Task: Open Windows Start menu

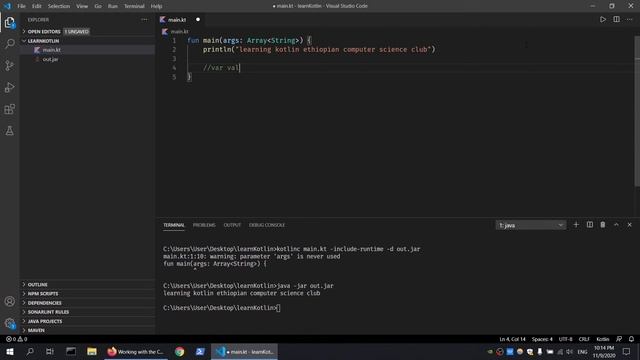Action: (10, 351)
